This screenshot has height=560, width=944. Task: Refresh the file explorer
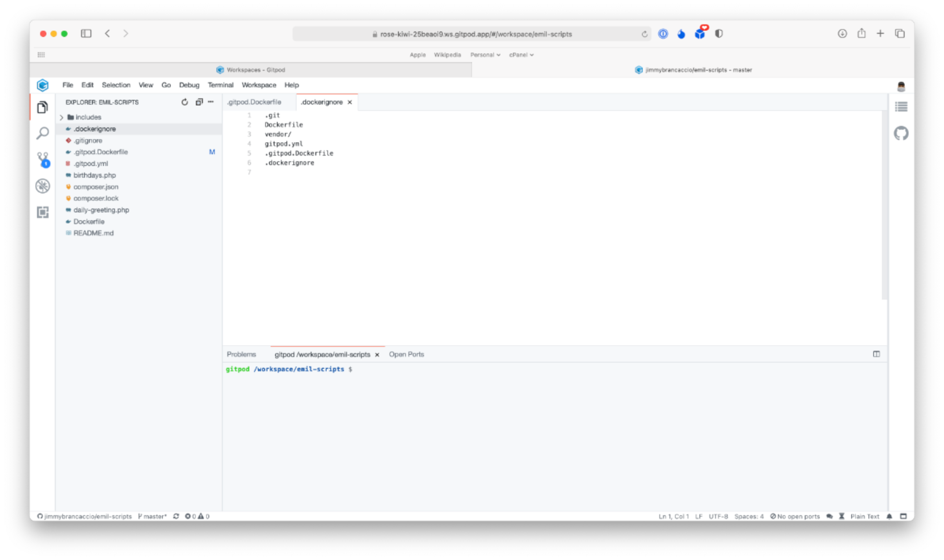184,102
